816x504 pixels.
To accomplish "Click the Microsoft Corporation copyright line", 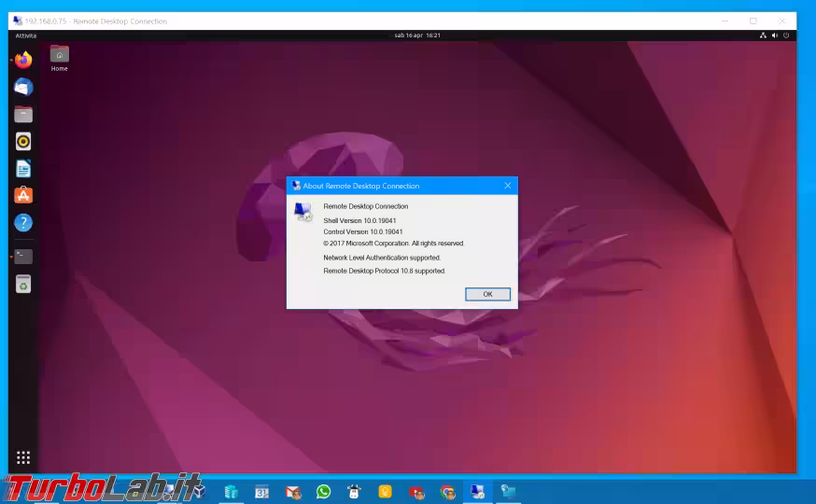I will [393, 244].
